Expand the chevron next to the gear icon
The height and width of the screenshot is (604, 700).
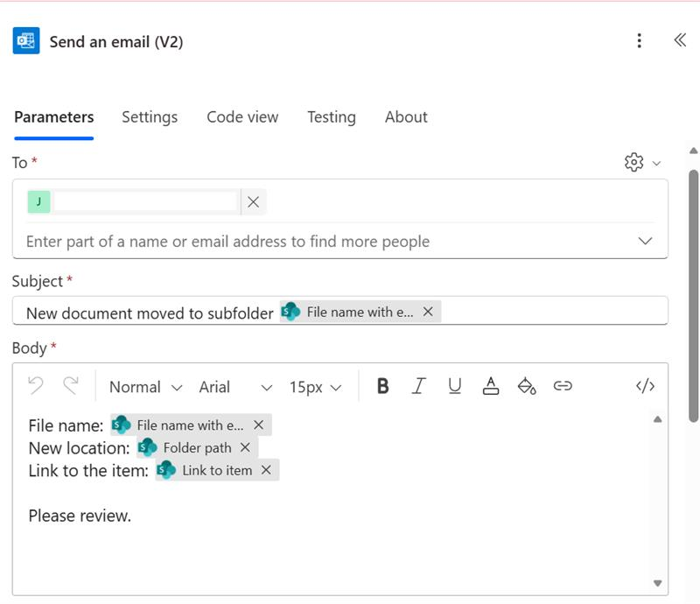click(656, 163)
